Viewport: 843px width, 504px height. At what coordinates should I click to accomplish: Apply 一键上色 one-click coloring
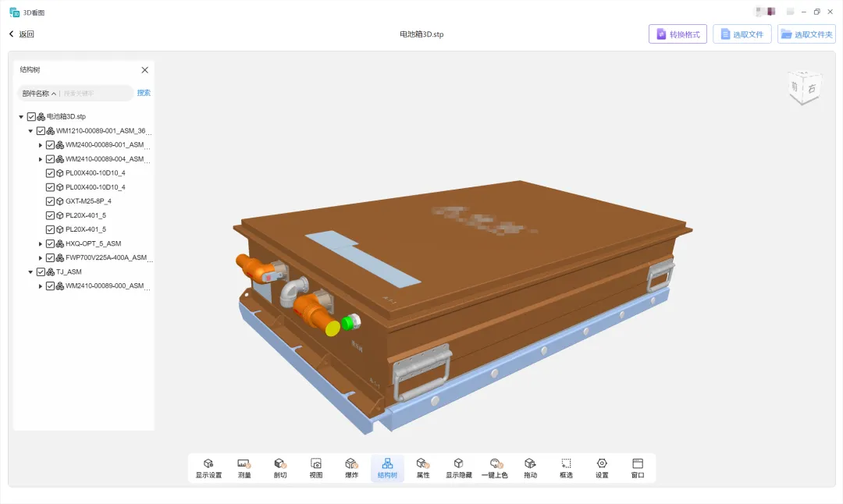click(495, 468)
